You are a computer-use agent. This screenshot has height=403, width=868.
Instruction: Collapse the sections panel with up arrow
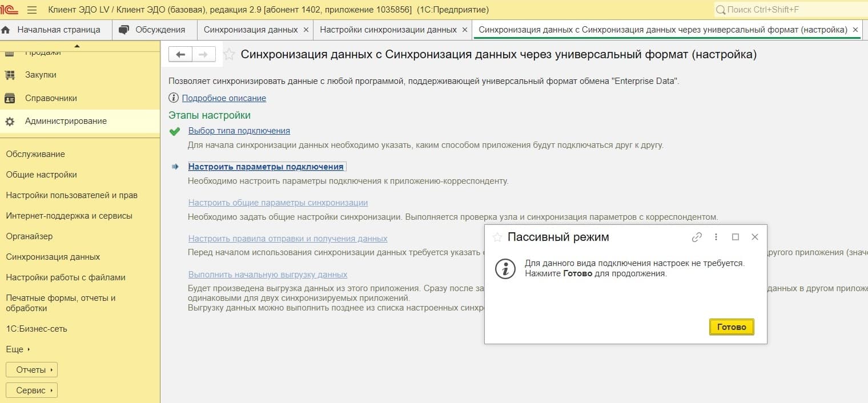[x=77, y=46]
